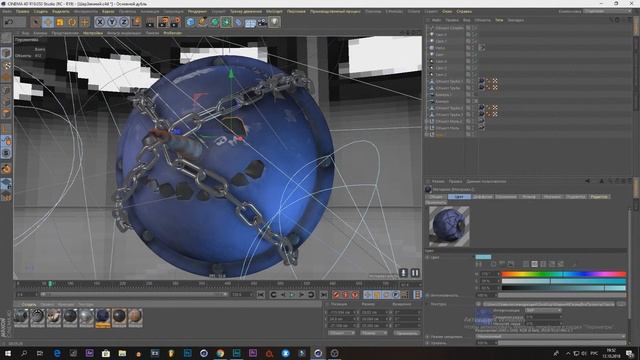Open Windows Start menu
This screenshot has height=360, width=640.
(x=8, y=353)
